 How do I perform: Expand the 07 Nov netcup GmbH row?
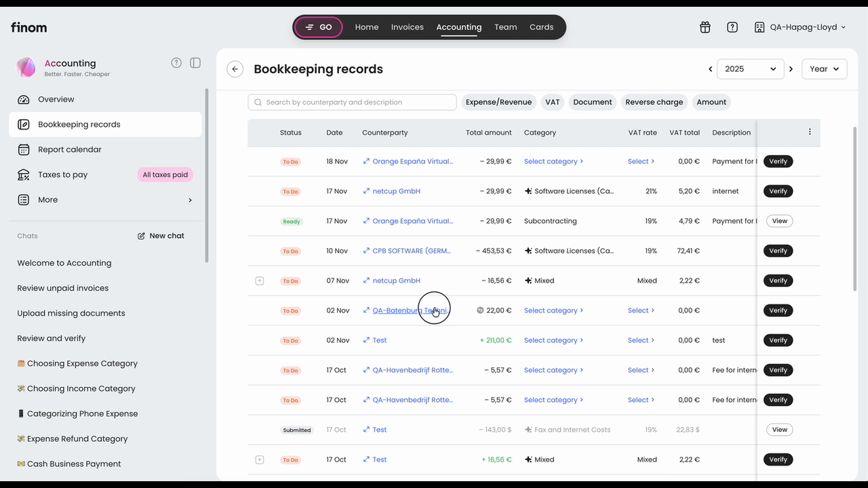260,281
